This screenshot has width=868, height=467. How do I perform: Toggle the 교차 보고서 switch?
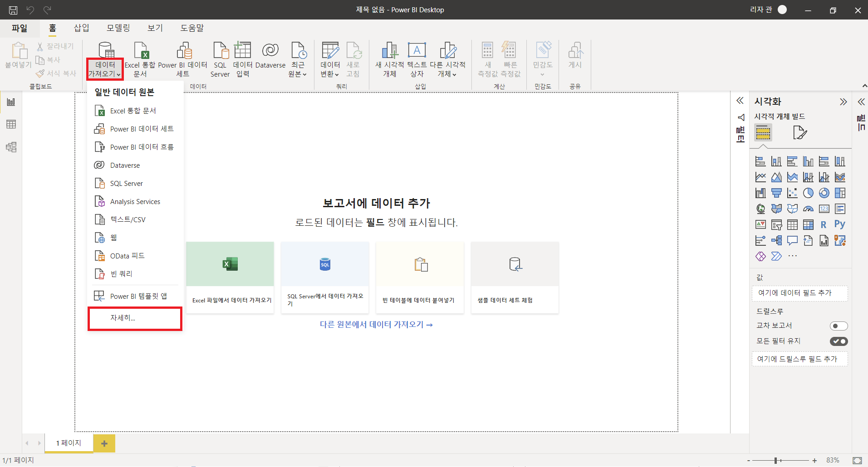[839, 326]
